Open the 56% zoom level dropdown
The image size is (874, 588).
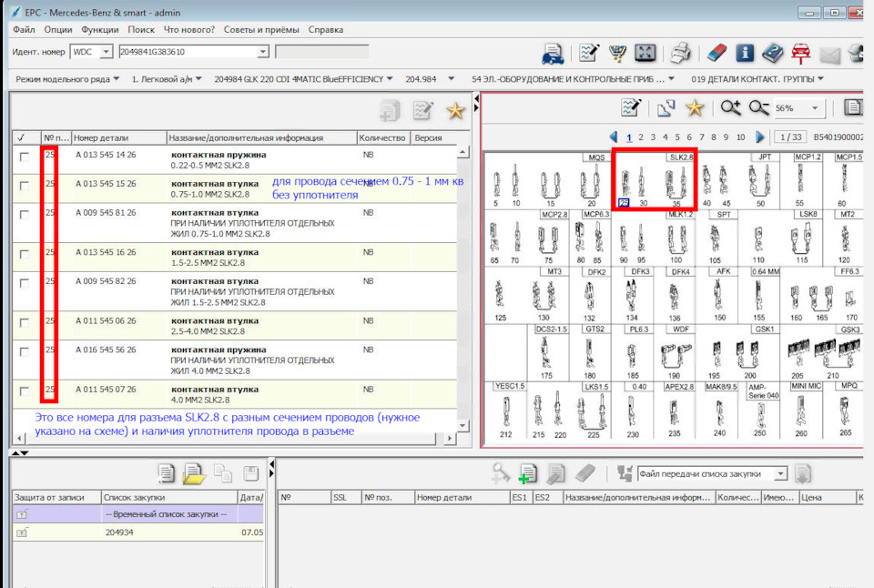tap(815, 108)
